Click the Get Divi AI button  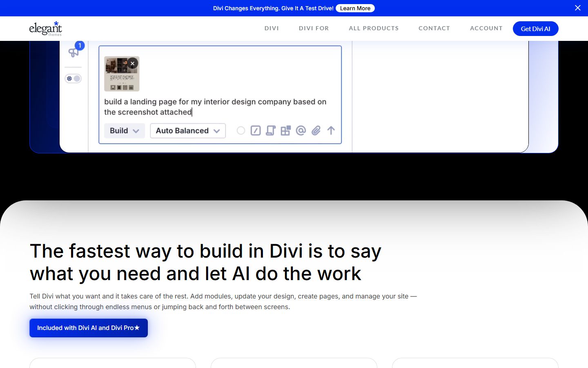[536, 29]
